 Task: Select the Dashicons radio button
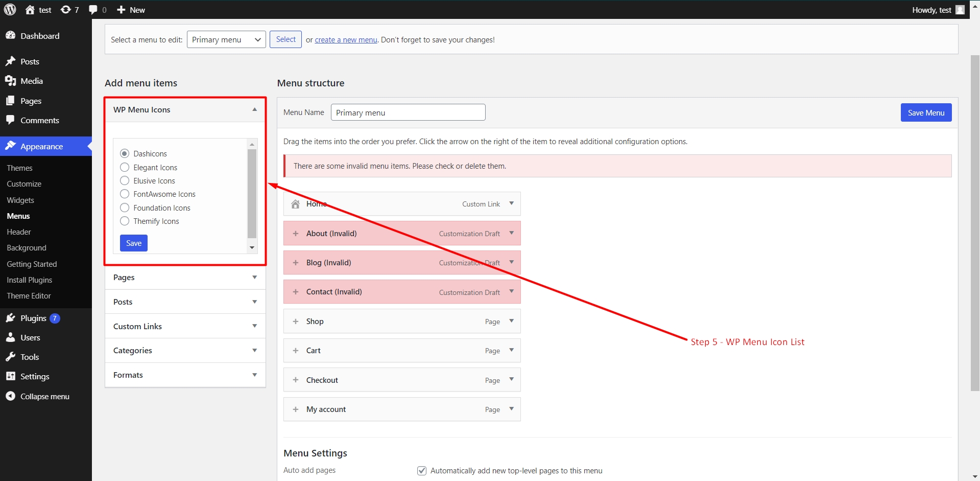[x=125, y=153]
